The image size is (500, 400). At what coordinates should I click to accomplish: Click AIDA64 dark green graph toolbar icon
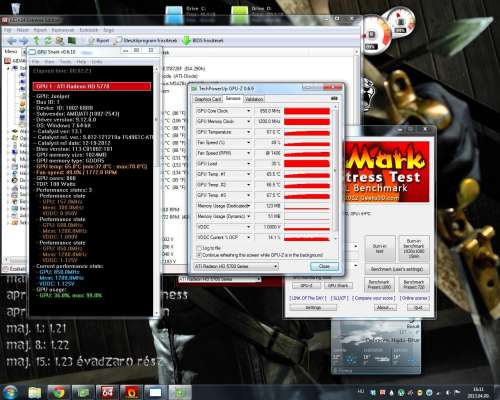pos(72,41)
